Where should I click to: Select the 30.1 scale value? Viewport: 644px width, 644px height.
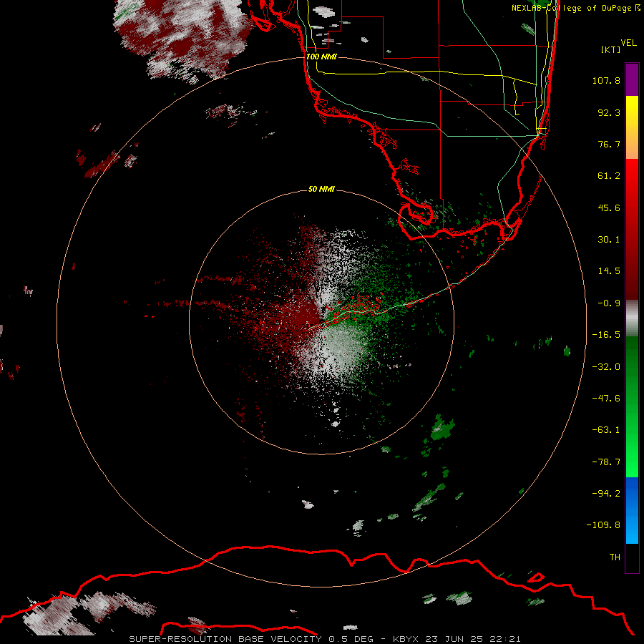pos(609,240)
